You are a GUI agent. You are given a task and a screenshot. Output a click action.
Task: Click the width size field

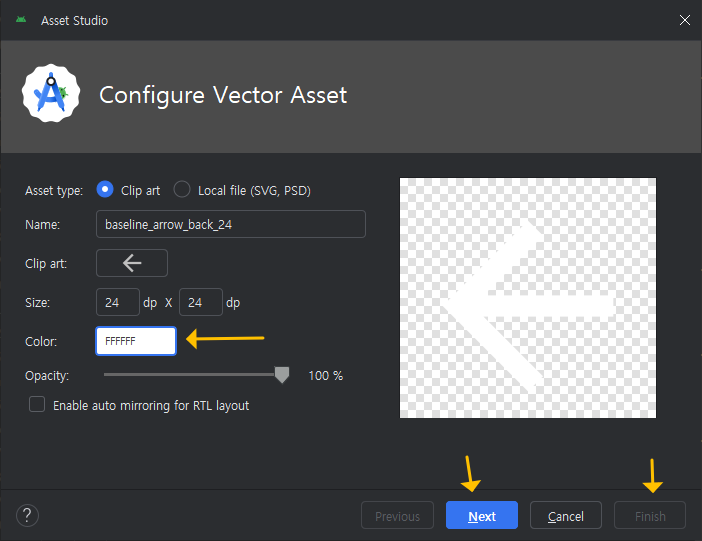point(118,302)
